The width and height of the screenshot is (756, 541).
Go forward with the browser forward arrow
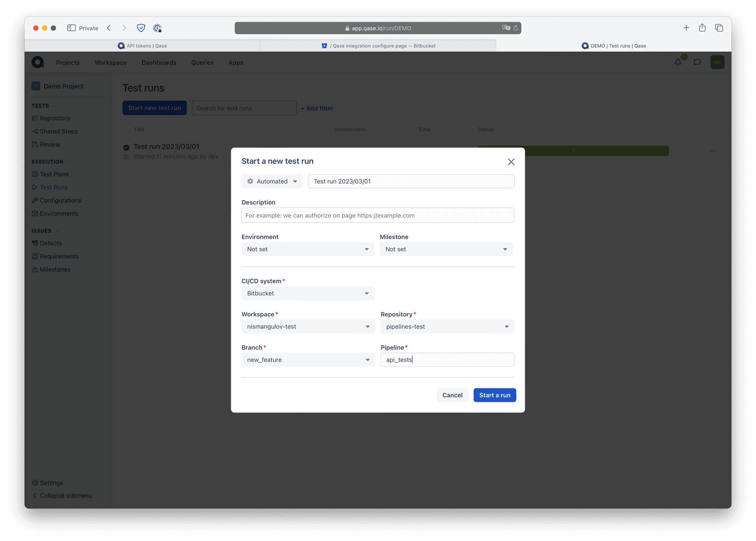[124, 28]
